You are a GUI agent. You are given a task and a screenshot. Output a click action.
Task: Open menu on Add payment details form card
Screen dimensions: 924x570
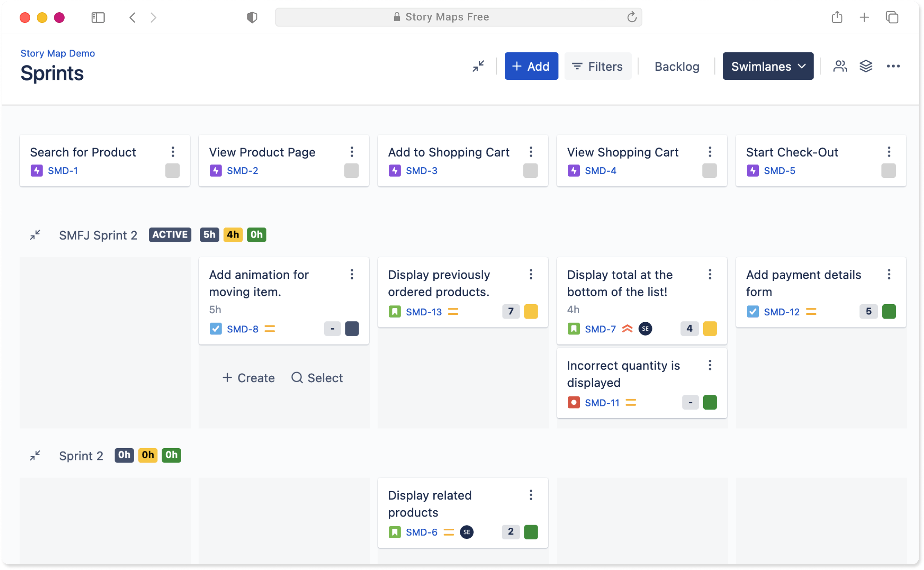(x=889, y=274)
